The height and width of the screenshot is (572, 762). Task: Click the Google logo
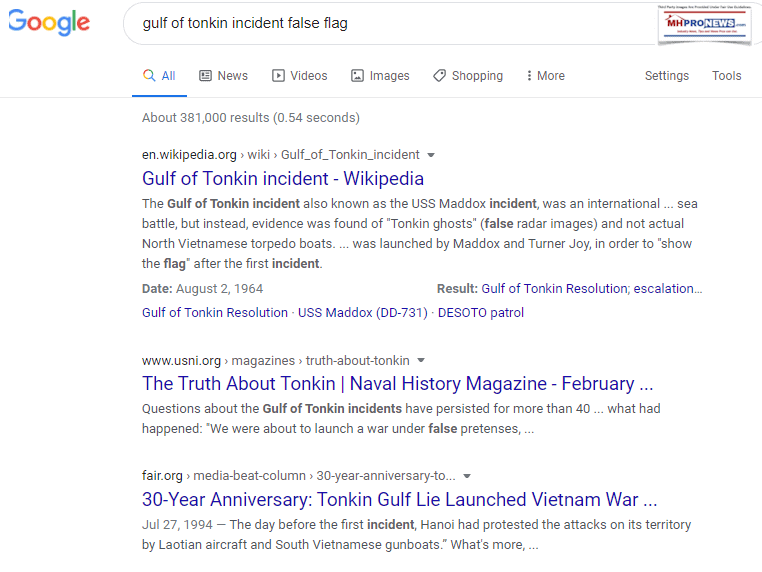click(49, 23)
